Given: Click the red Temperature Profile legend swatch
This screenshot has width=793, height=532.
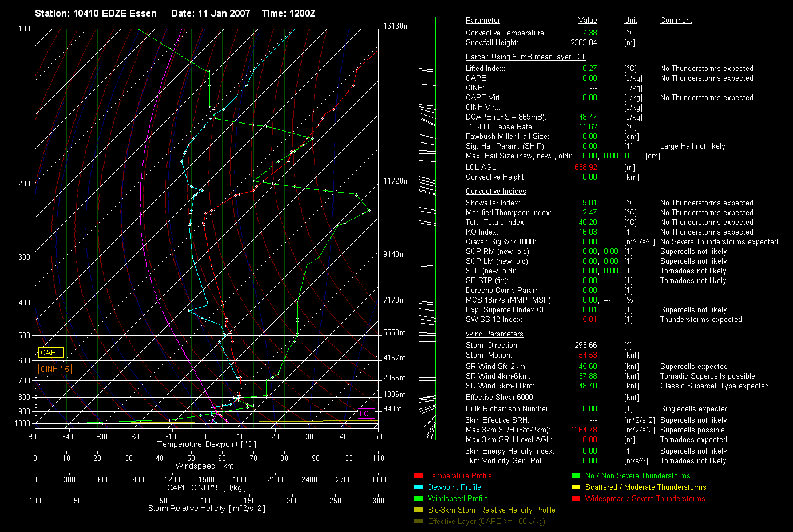Looking at the screenshot, I should coord(418,475).
